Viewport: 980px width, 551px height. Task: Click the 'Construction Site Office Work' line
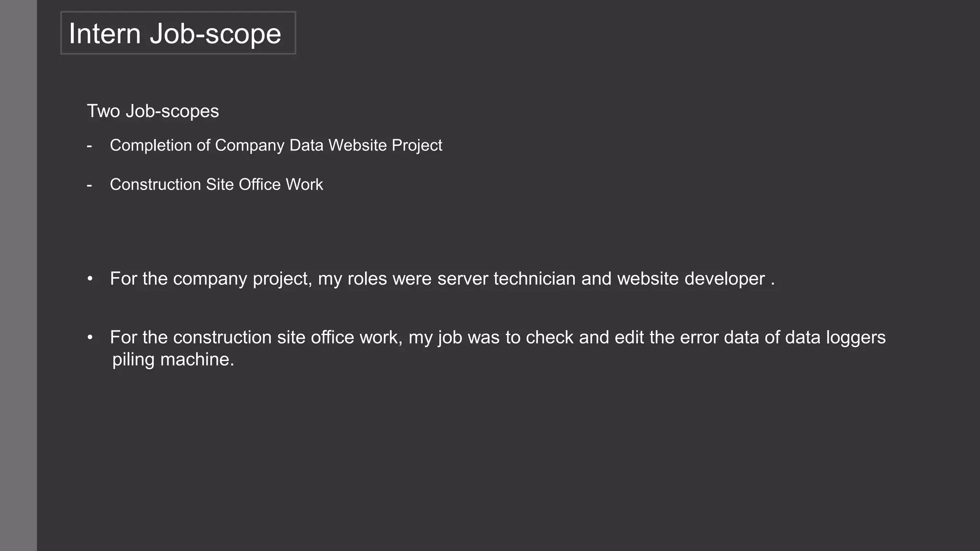click(x=216, y=185)
